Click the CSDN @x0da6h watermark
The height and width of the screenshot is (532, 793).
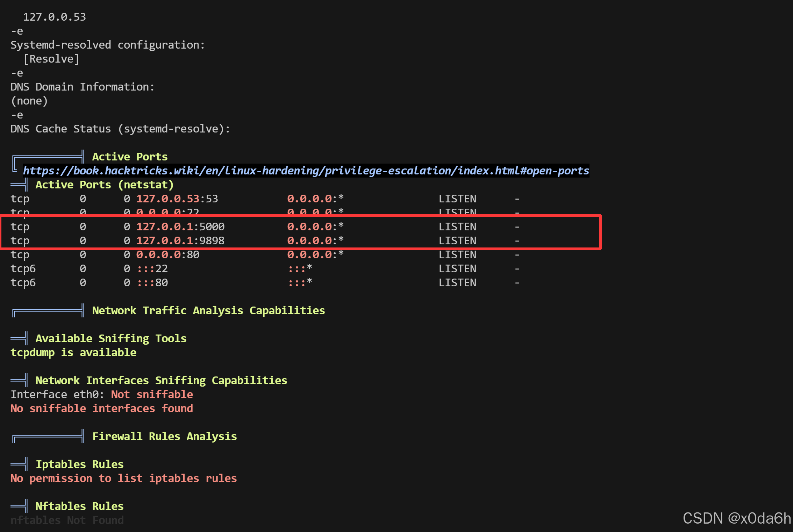tap(736, 518)
